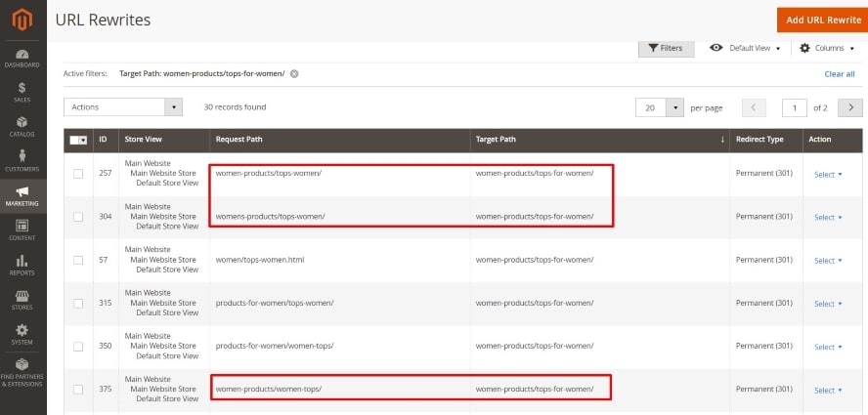Click the Clear all filters link
This screenshot has height=415, width=868.
840,73
